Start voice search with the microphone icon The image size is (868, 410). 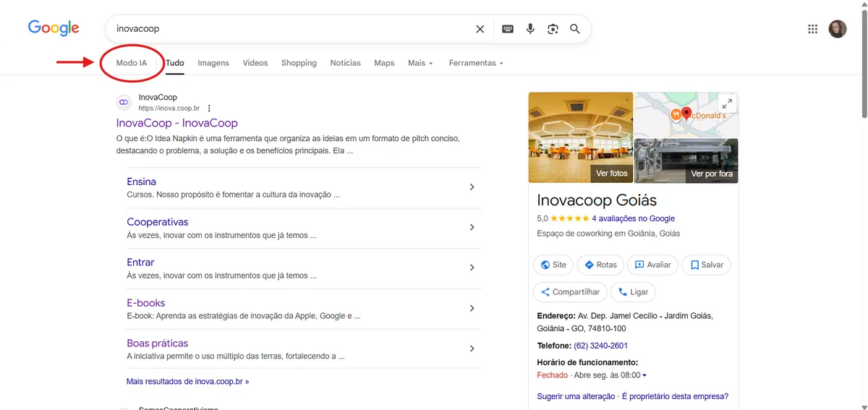[530, 29]
